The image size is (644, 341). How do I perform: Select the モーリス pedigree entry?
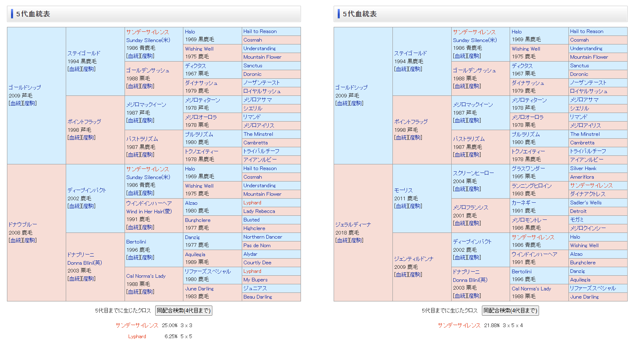pyautogui.click(x=403, y=190)
